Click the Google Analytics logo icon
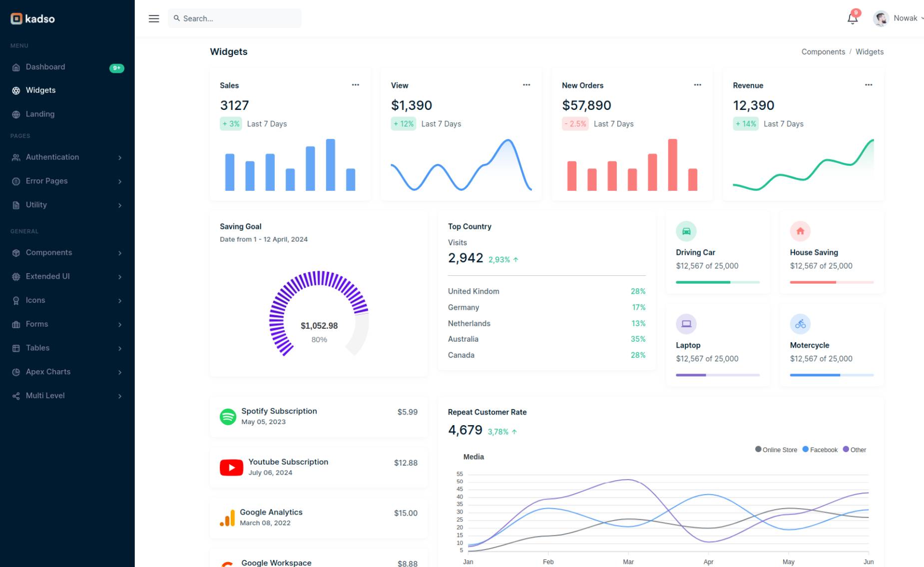The height and width of the screenshot is (567, 924). tap(227, 518)
